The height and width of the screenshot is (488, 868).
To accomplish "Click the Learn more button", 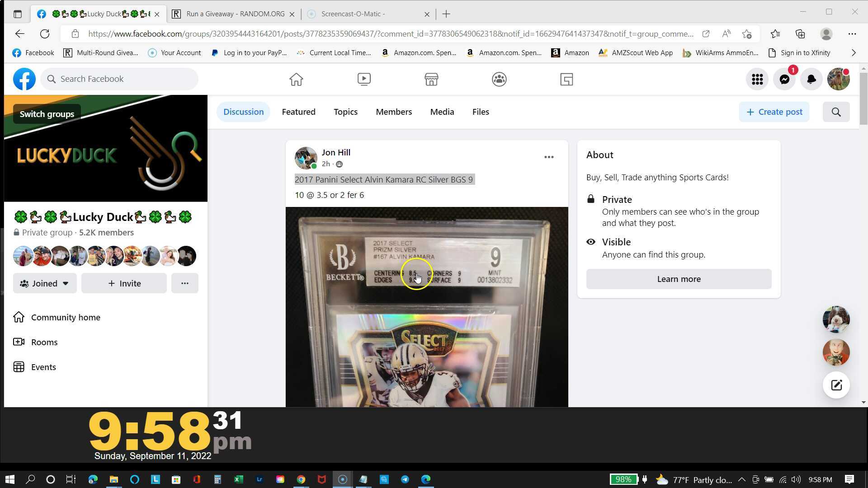I will click(679, 279).
